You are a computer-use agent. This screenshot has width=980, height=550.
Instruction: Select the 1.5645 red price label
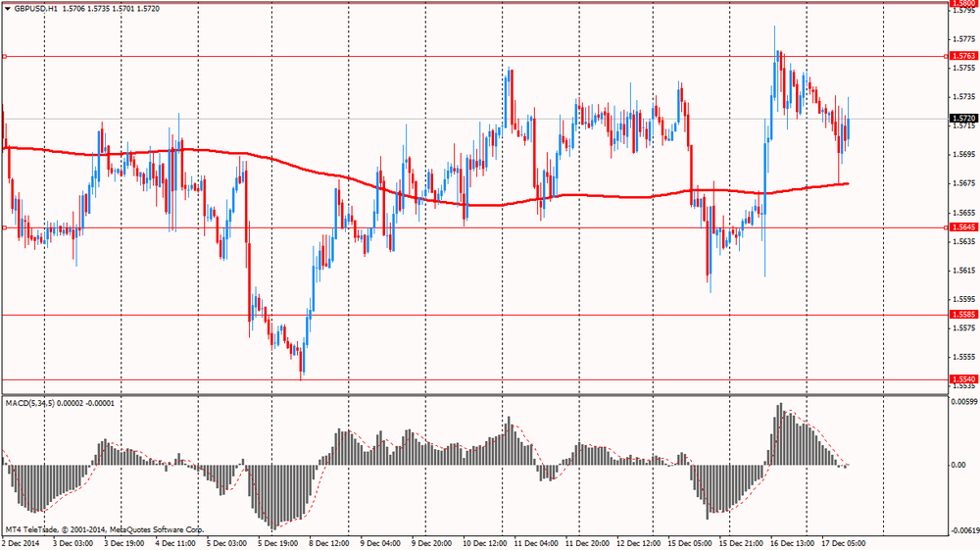(x=962, y=227)
